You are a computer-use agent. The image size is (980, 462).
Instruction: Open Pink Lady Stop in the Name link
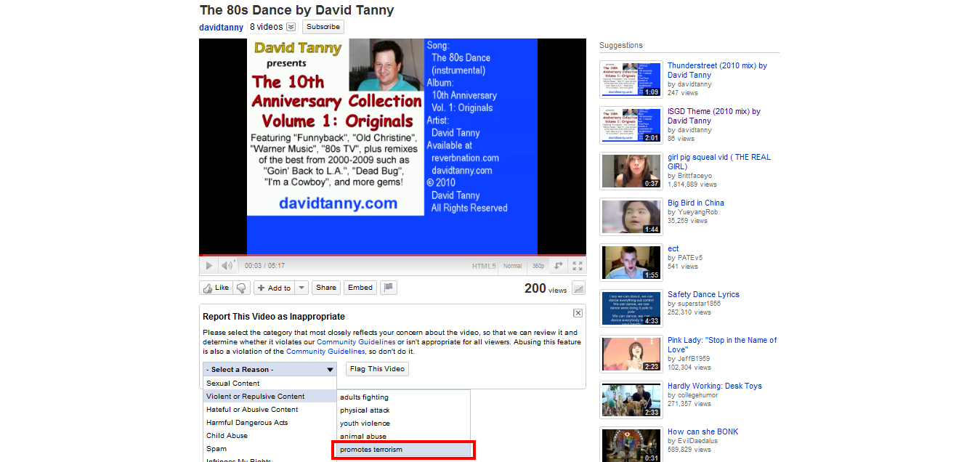(722, 345)
